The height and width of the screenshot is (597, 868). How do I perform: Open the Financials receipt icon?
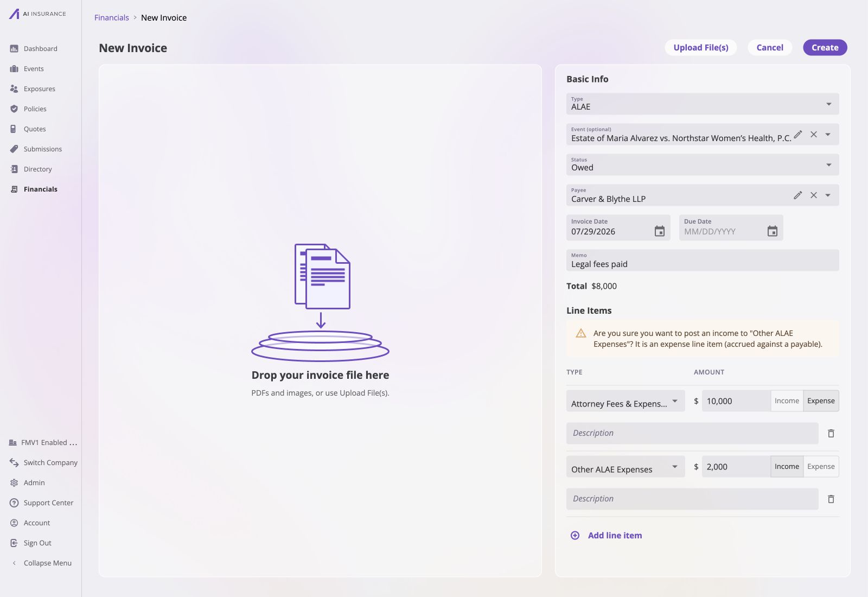(x=14, y=189)
